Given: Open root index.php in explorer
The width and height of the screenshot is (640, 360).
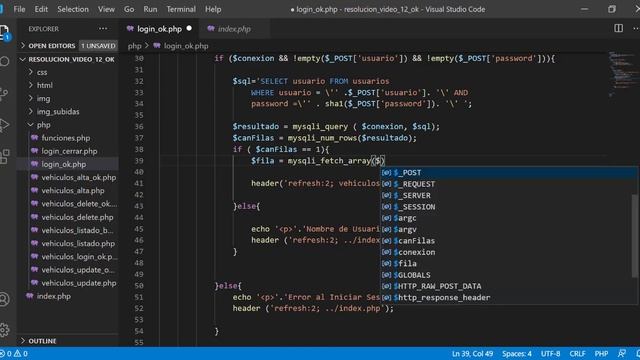Looking at the screenshot, I should point(68,296).
